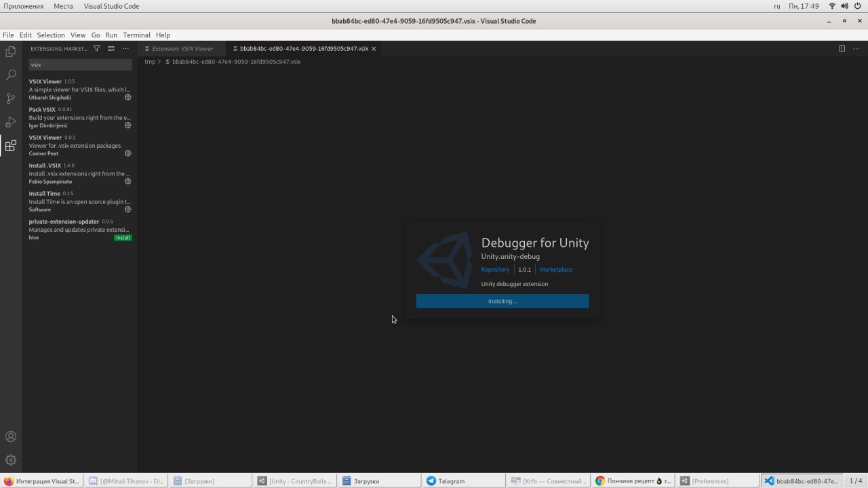
Task: Open the Help menu
Action: [x=163, y=35]
